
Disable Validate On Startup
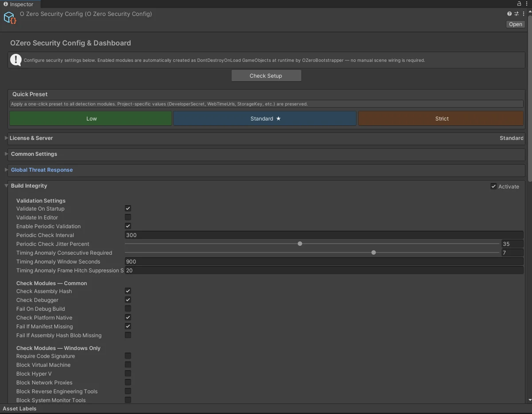pos(128,209)
